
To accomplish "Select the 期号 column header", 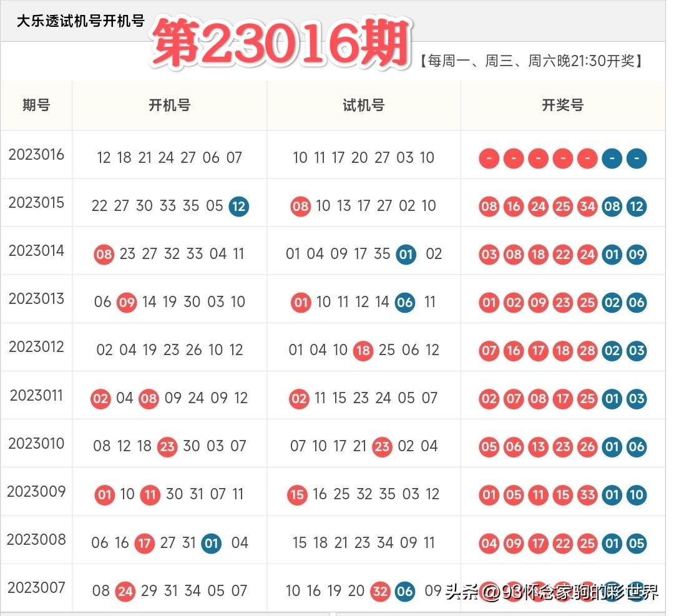I will pos(36,105).
